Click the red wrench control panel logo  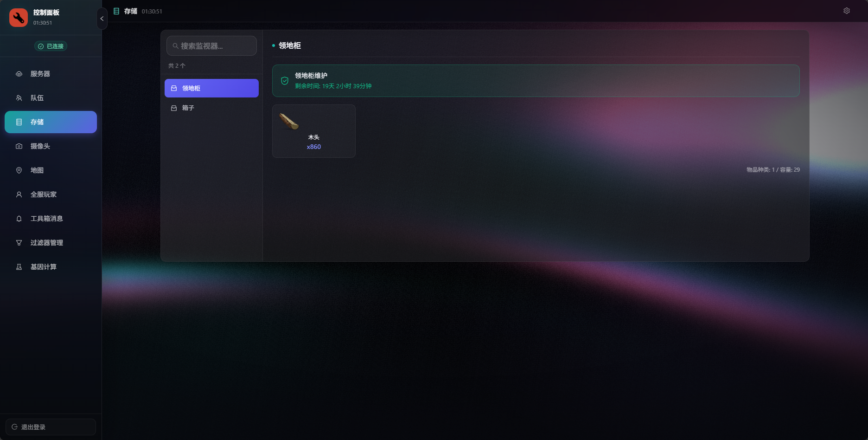coord(19,18)
